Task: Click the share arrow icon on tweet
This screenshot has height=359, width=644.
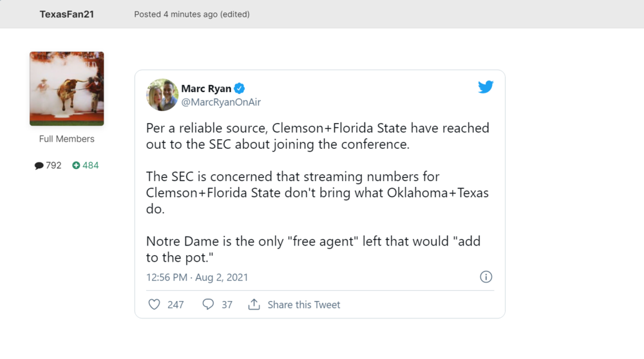Action: coord(254,304)
